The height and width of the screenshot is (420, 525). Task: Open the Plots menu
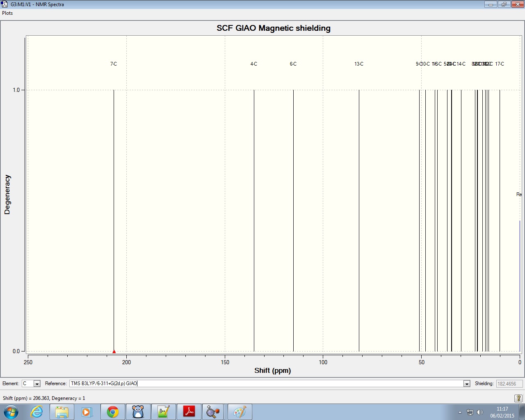pyautogui.click(x=7, y=13)
